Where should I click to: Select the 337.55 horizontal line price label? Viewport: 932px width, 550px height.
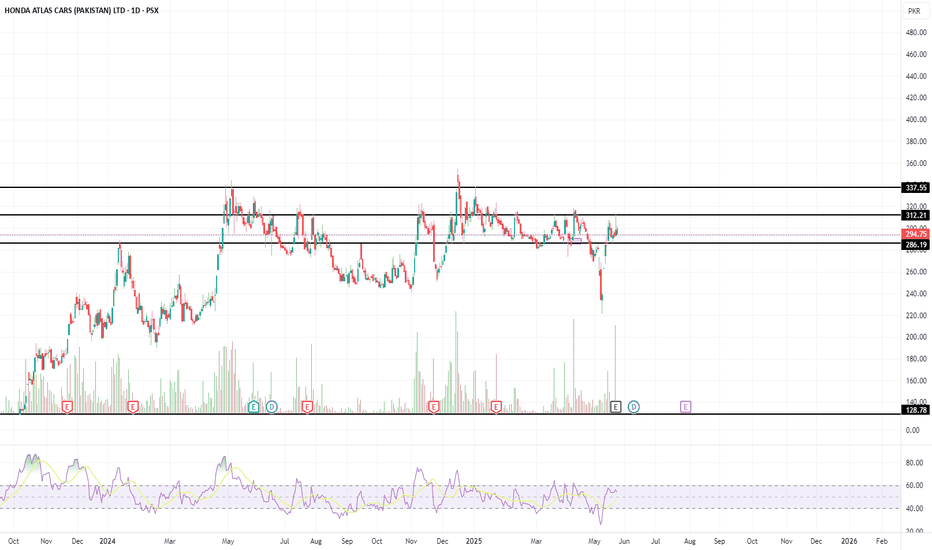(916, 188)
